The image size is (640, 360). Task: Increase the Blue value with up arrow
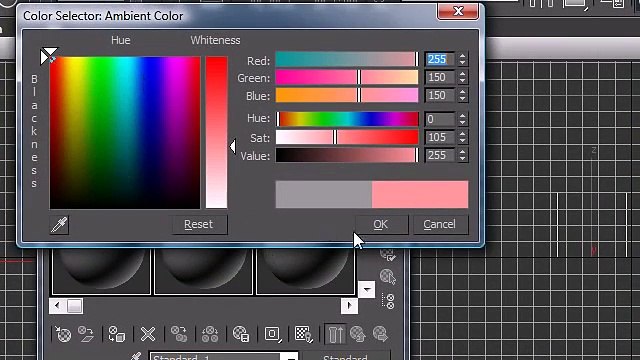coord(462,92)
